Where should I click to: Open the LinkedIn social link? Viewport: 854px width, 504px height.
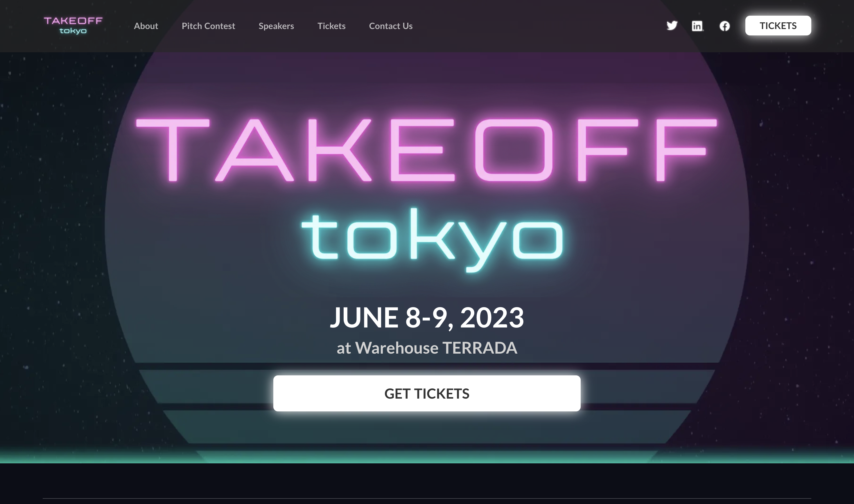pos(697,26)
